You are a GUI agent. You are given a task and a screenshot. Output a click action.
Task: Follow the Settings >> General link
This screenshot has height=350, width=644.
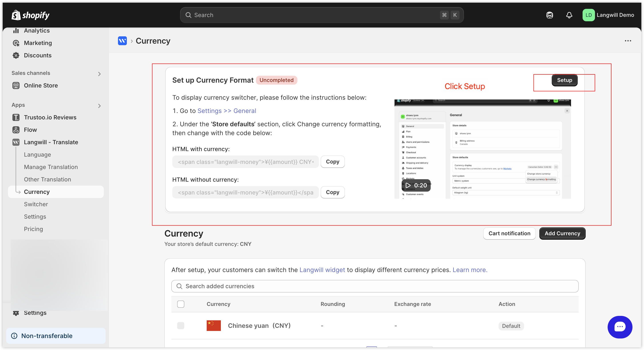[227, 111]
